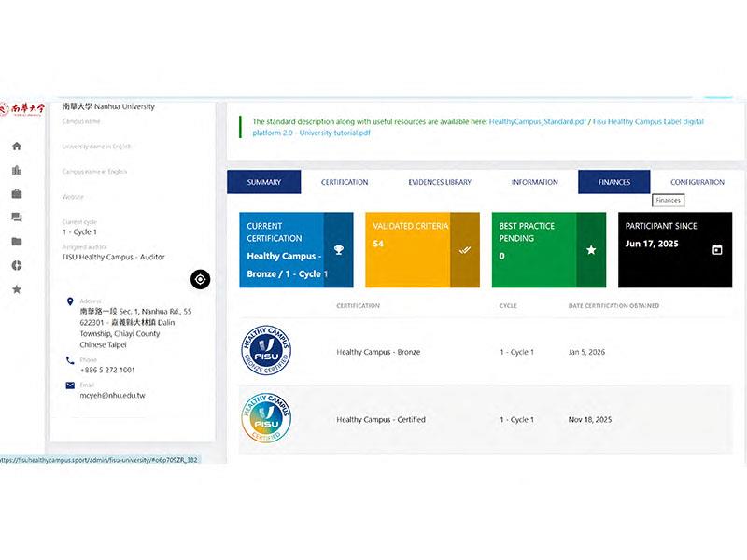Click the round black locate target button
Viewport: 747px width, 560px height.
point(200,279)
